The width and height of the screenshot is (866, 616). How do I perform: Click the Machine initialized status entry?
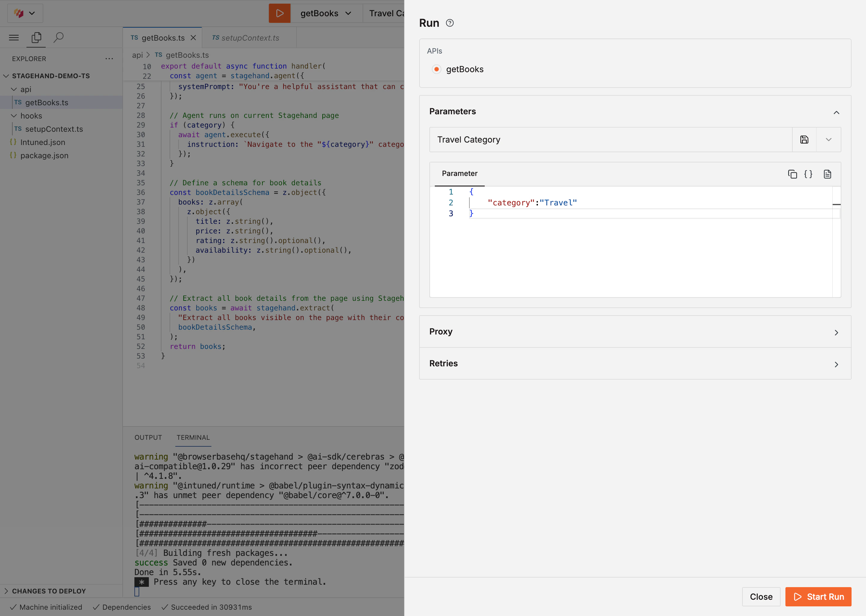click(x=46, y=607)
